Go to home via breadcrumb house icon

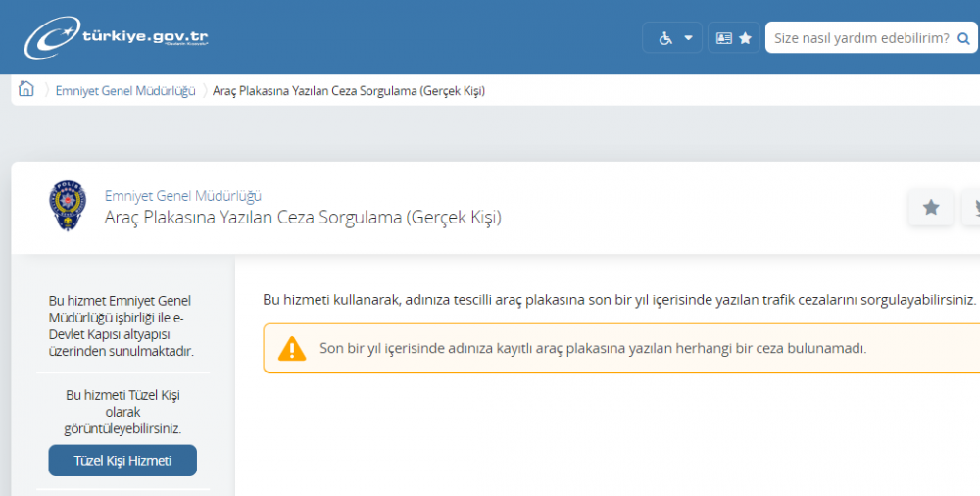click(x=25, y=89)
